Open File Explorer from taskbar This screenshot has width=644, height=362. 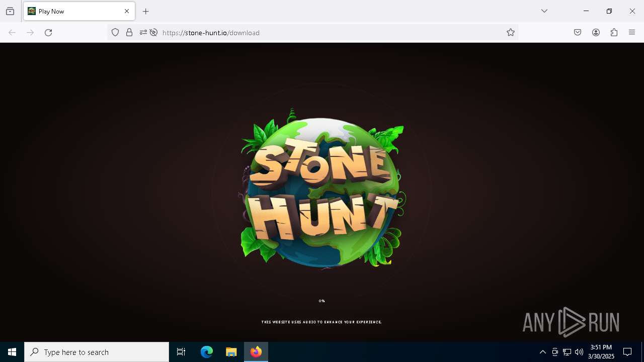[231, 352]
